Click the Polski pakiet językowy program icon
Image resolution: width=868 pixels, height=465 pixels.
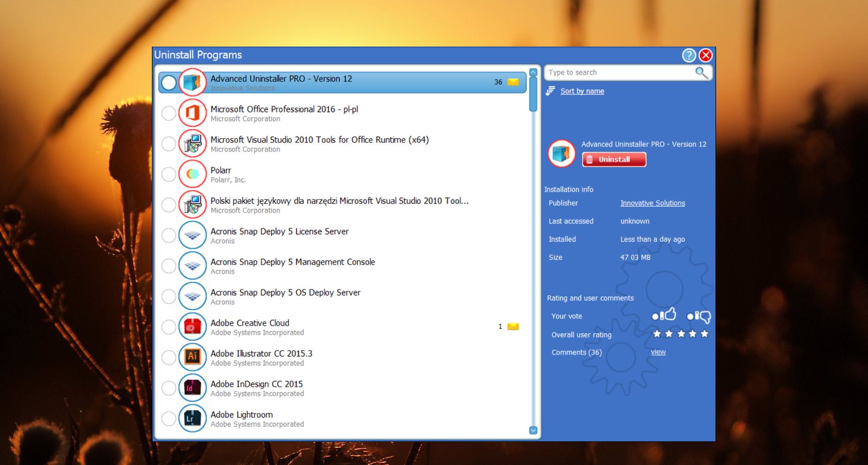pos(192,204)
